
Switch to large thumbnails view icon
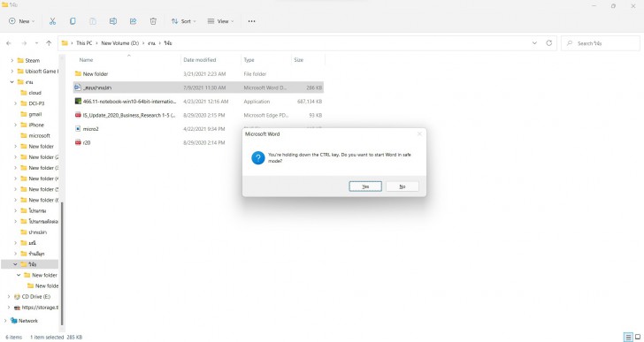coord(638,337)
